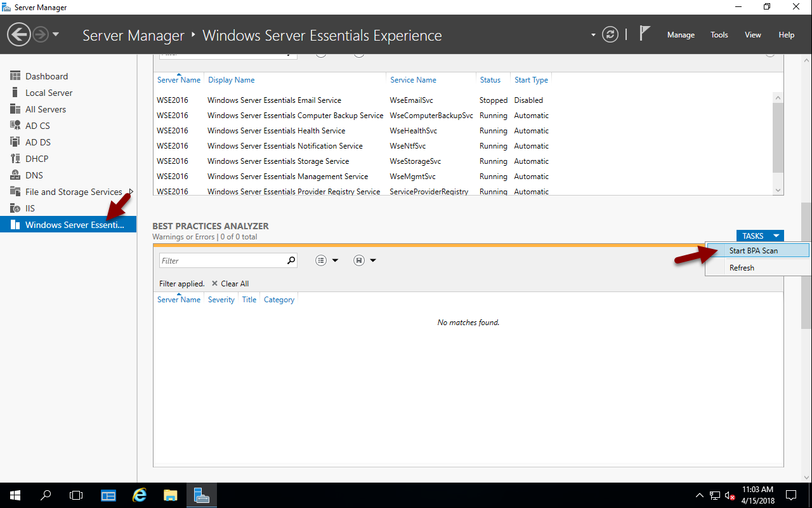Click the Local Server icon
812x508 pixels.
pos(15,93)
